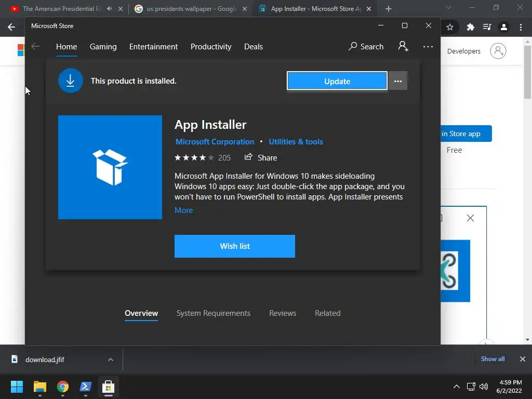Open the Windows Start menu
The width and height of the screenshot is (532, 399).
(x=17, y=387)
